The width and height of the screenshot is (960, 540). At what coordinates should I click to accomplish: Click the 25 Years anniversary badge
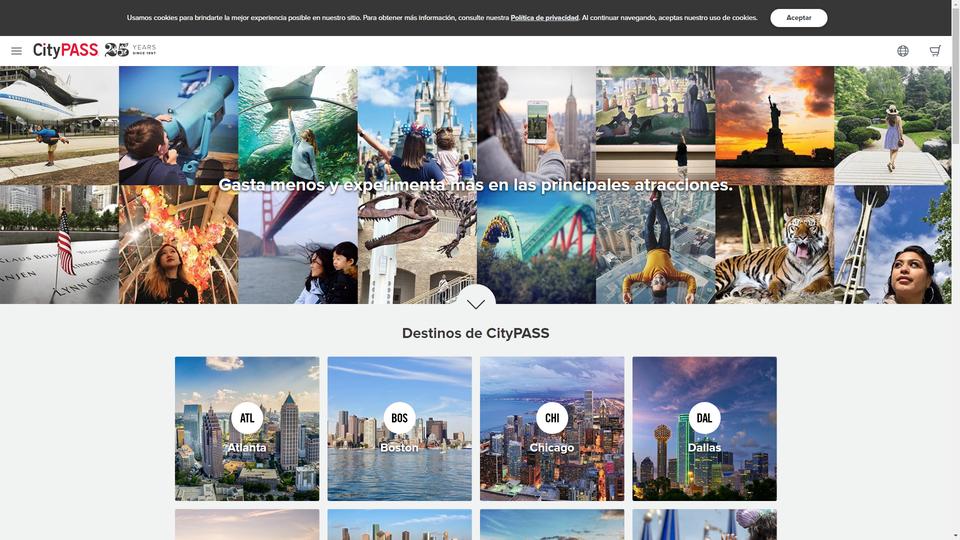[130, 50]
